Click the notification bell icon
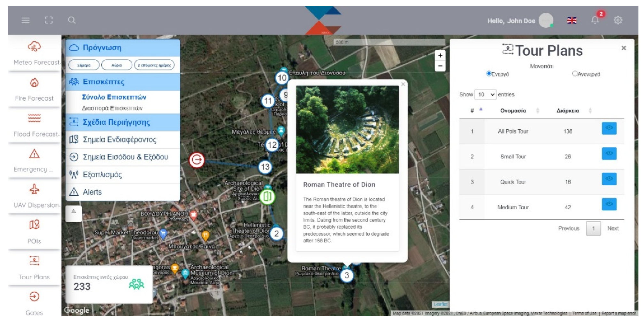The width and height of the screenshot is (644, 323). coord(595,20)
